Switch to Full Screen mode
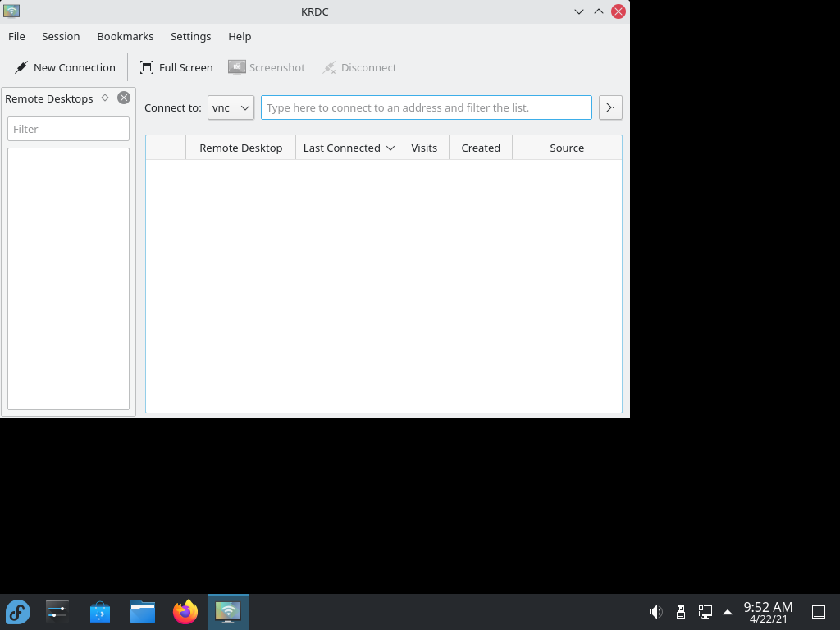 tap(176, 67)
